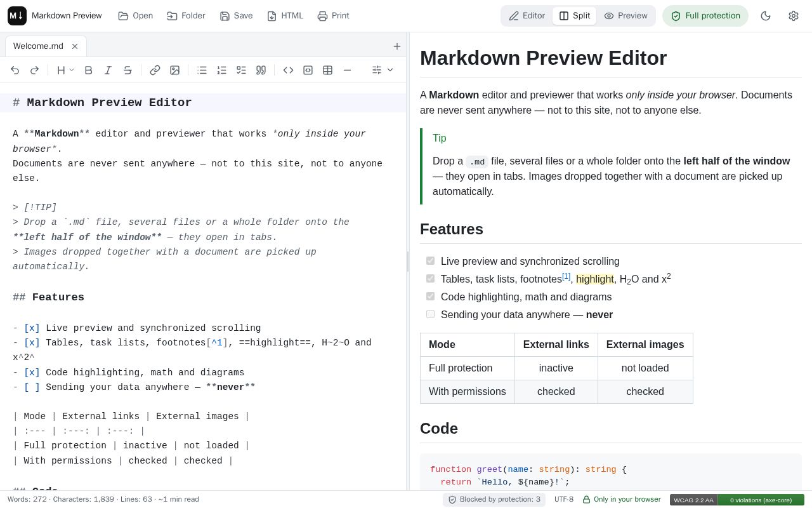The height and width of the screenshot is (508, 812).
Task: Switch to Split view mode
Action: [574, 16]
